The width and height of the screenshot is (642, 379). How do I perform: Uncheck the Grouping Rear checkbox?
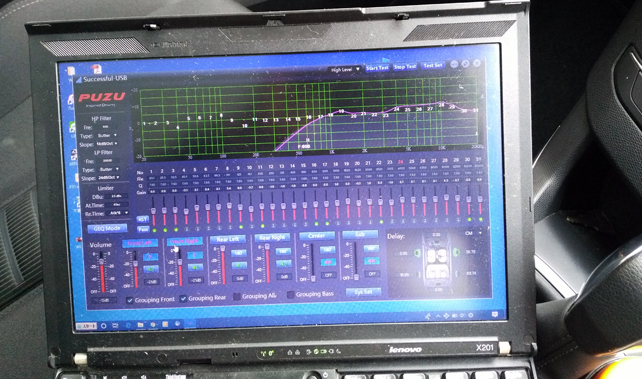click(183, 299)
